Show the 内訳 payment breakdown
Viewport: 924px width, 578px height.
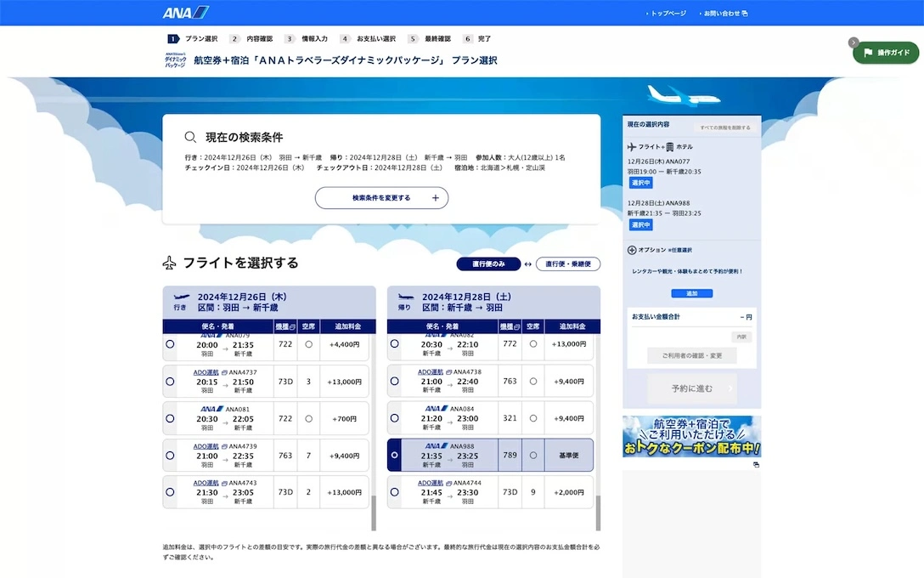pyautogui.click(x=741, y=337)
